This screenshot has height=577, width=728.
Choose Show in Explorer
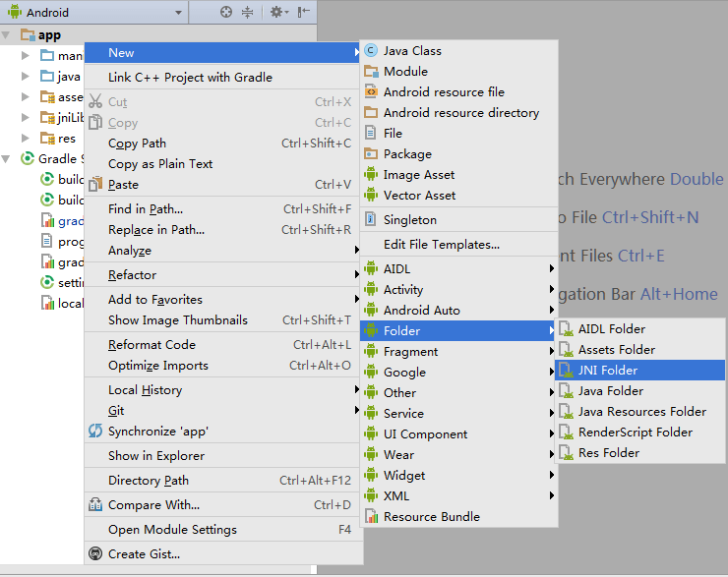pos(223,456)
